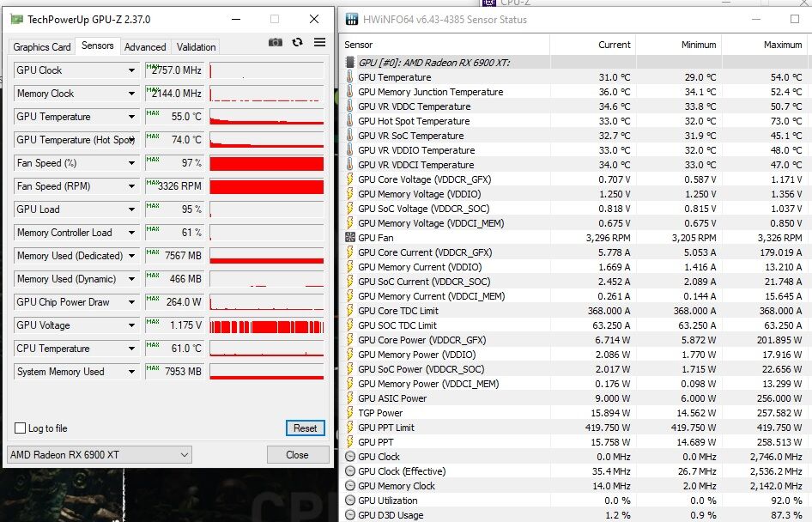Viewport: 812px width, 522px height.
Task: Open the Memory Controller Load sensor dropdown
Action: (x=131, y=233)
